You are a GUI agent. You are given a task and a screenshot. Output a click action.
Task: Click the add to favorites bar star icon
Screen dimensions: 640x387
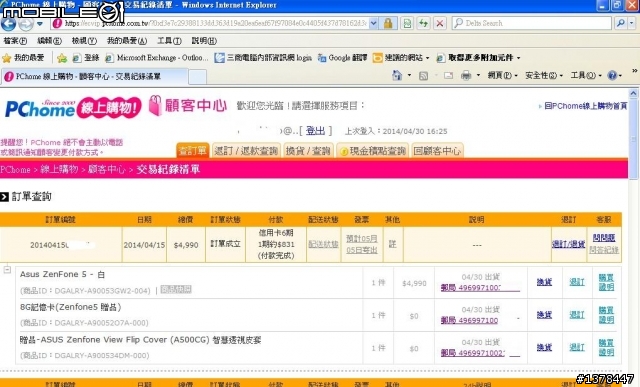tap(62, 58)
